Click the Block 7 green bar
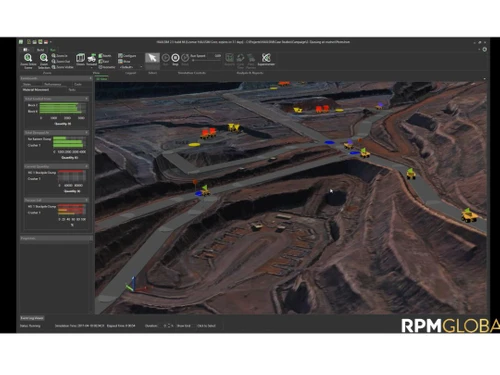Screen dimensions: 500x375 tap(59, 105)
